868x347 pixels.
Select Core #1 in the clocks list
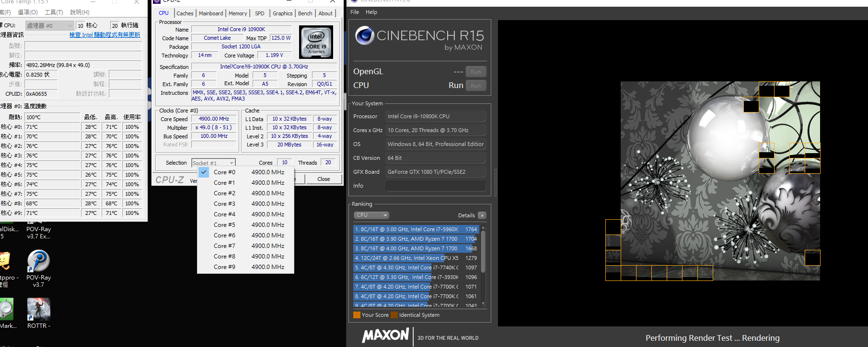(x=245, y=183)
